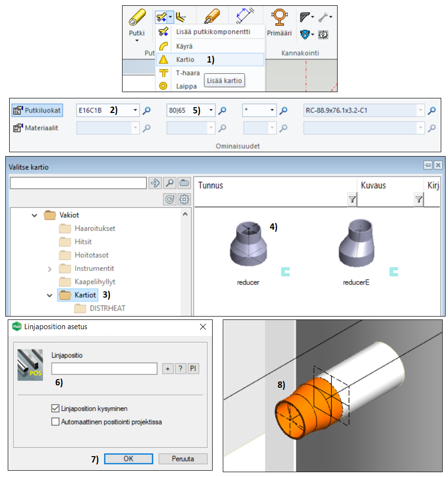Image resolution: width=448 pixels, height=477 pixels.
Task: Click the Putki pipe tool icon
Action: pyautogui.click(x=137, y=19)
